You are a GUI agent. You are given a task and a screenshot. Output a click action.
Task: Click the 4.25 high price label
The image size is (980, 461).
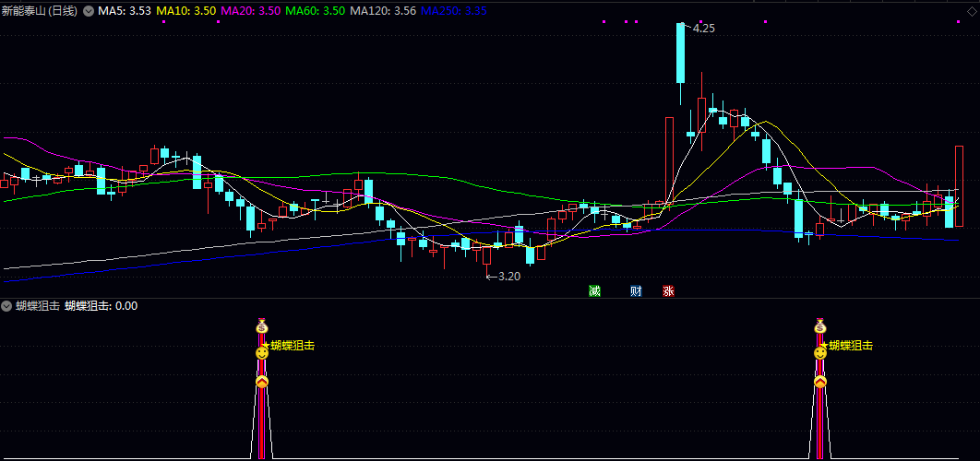pos(704,28)
